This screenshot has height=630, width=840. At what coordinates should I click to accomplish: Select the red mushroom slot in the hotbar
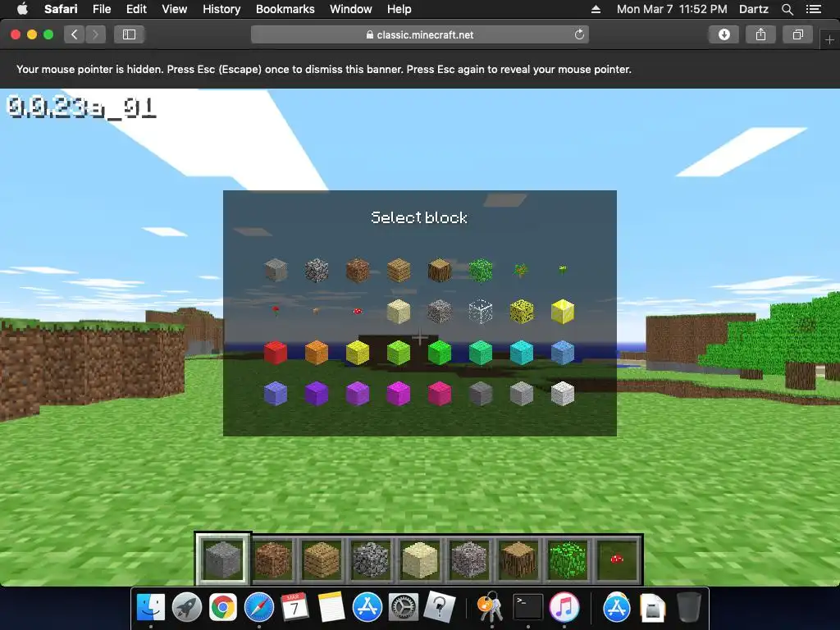click(x=617, y=559)
